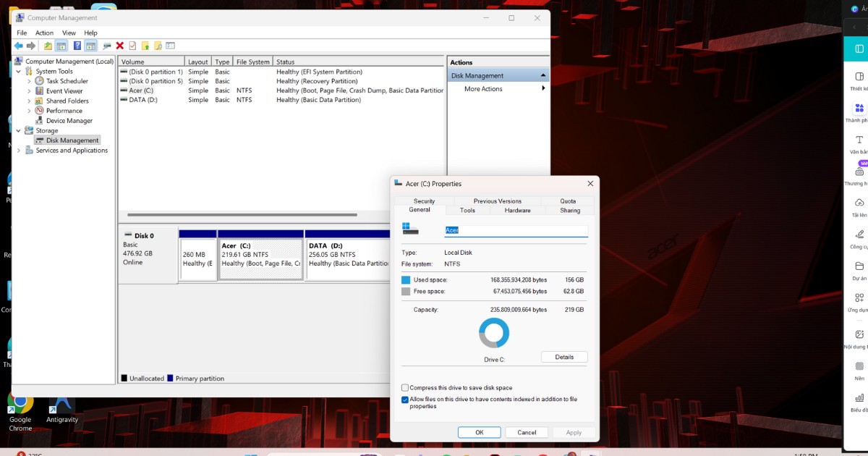Screen dimensions: 868x456
Task: Click the blue Help question mark icon
Action: pyautogui.click(x=77, y=46)
